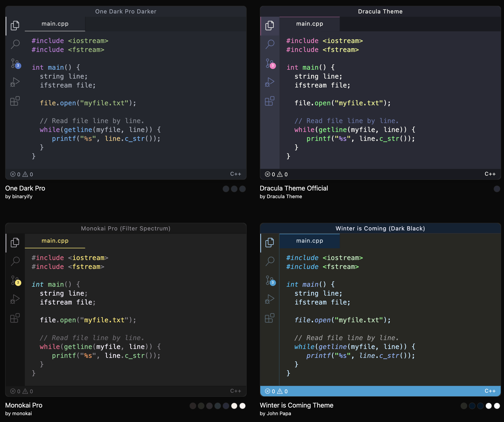504x422 pixels.
Task: Click the "Monokai Pro (Filter Spectrum)" window title
Action: tap(125, 228)
